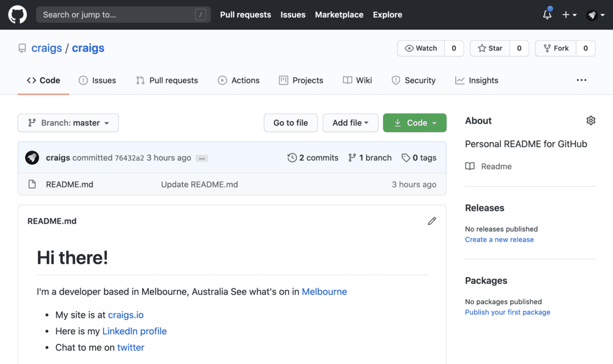The width and height of the screenshot is (613, 364).
Task: Click the bold craigs repository name link
Action: pos(88,48)
